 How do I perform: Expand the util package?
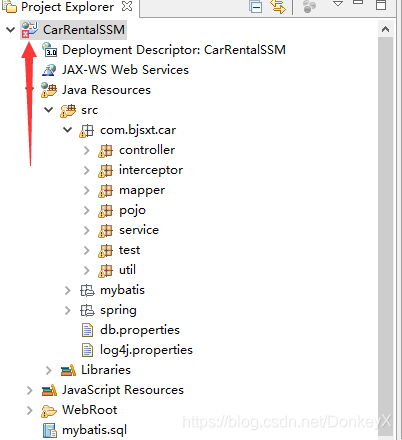[x=87, y=270]
